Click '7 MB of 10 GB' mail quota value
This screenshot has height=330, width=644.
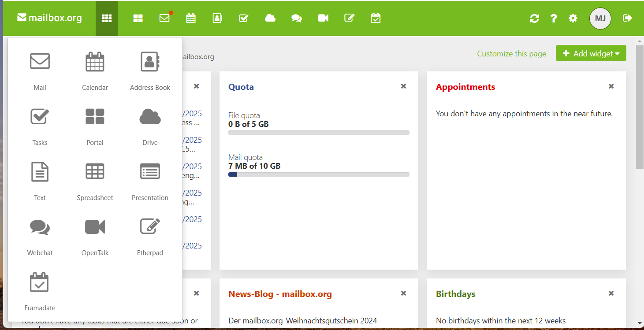[x=254, y=166]
